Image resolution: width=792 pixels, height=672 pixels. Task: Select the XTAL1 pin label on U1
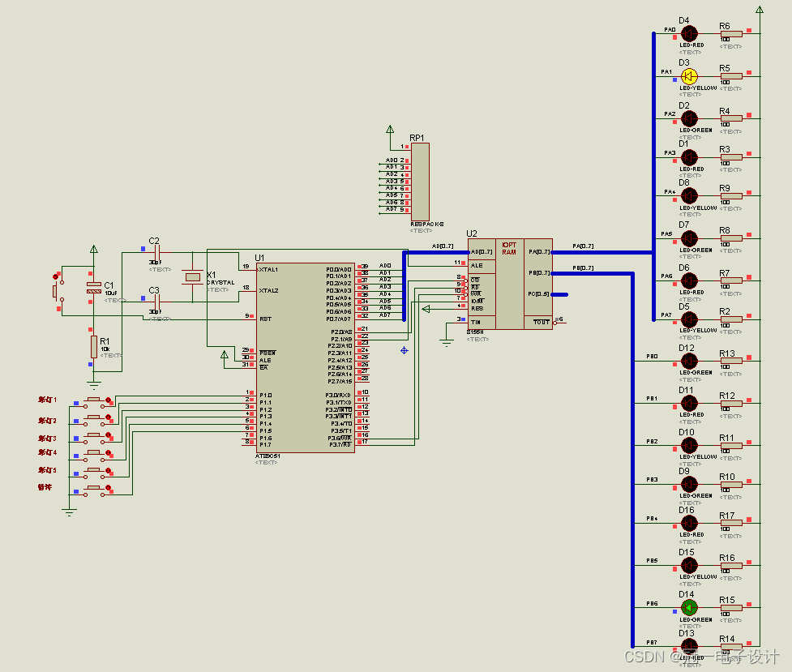point(268,269)
